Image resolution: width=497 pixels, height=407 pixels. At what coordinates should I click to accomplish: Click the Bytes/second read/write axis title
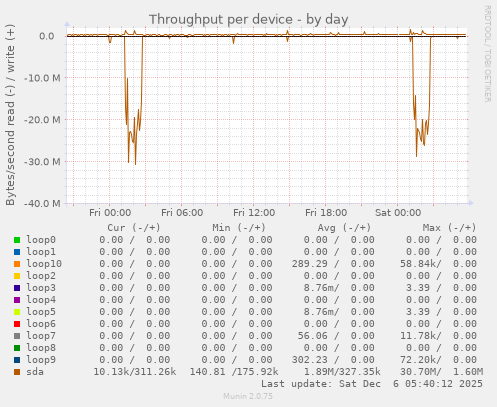coord(10,115)
